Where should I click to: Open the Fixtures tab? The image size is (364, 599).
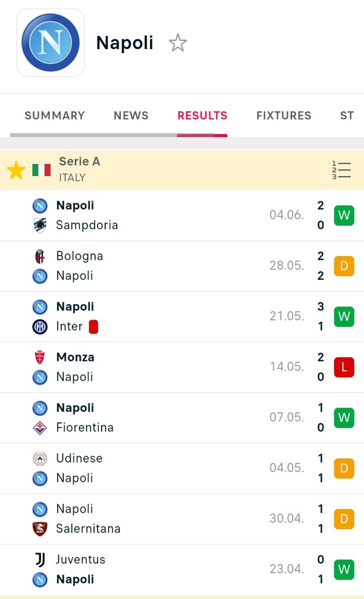pos(284,115)
